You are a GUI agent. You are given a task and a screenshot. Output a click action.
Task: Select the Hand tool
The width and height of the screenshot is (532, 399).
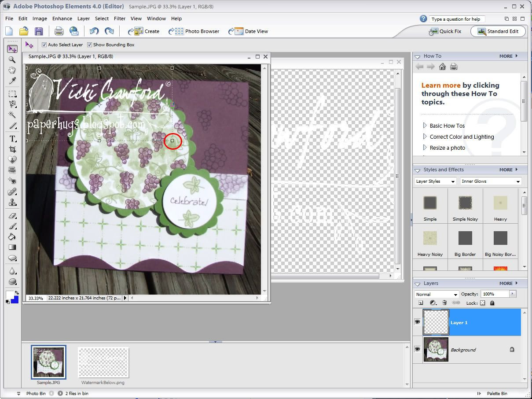coord(12,70)
